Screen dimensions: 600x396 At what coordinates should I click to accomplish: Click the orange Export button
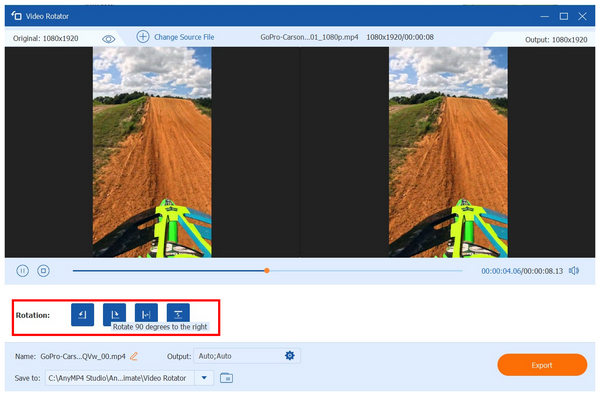click(x=542, y=365)
